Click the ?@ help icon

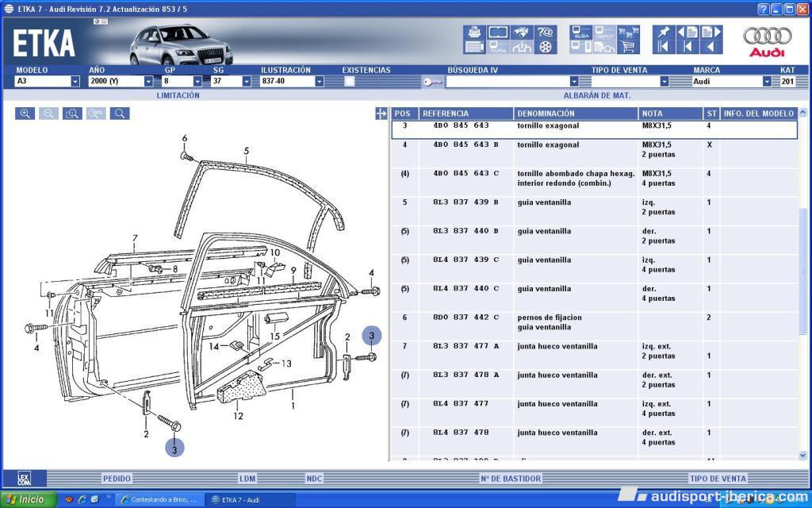546,32
